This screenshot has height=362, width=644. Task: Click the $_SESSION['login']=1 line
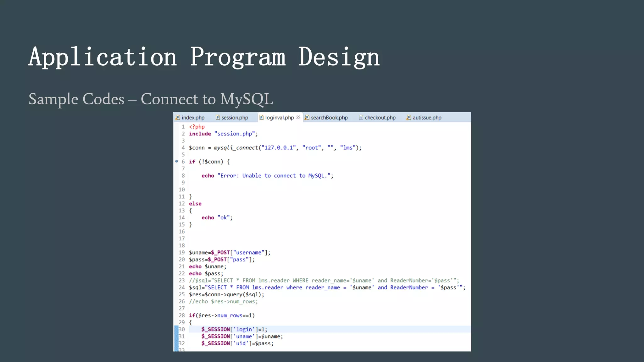(x=234, y=329)
